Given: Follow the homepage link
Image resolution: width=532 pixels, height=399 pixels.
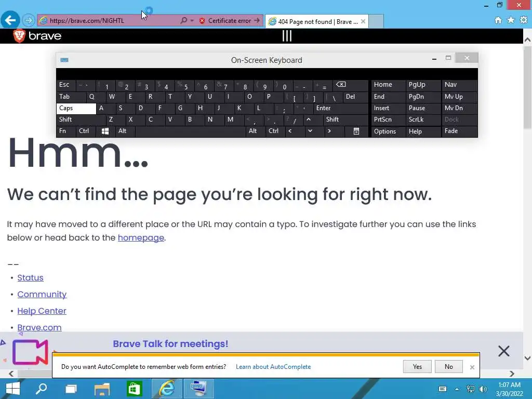Looking at the screenshot, I should (141, 238).
